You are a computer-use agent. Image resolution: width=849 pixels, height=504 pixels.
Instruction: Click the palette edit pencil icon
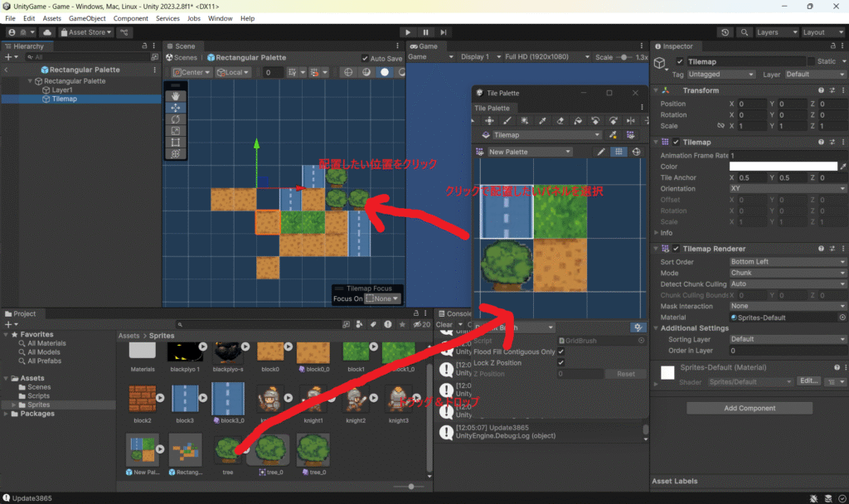pos(601,153)
